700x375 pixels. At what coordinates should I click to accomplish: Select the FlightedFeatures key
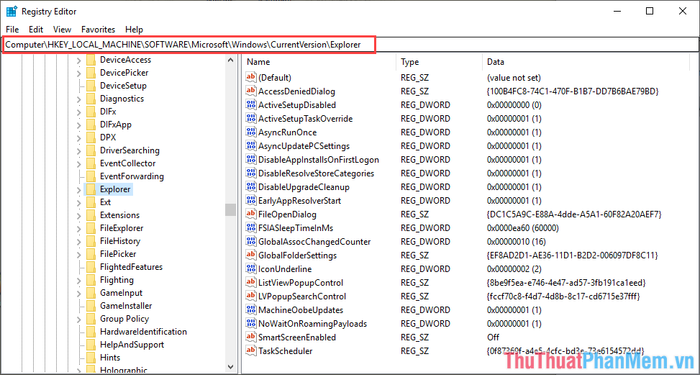131,267
